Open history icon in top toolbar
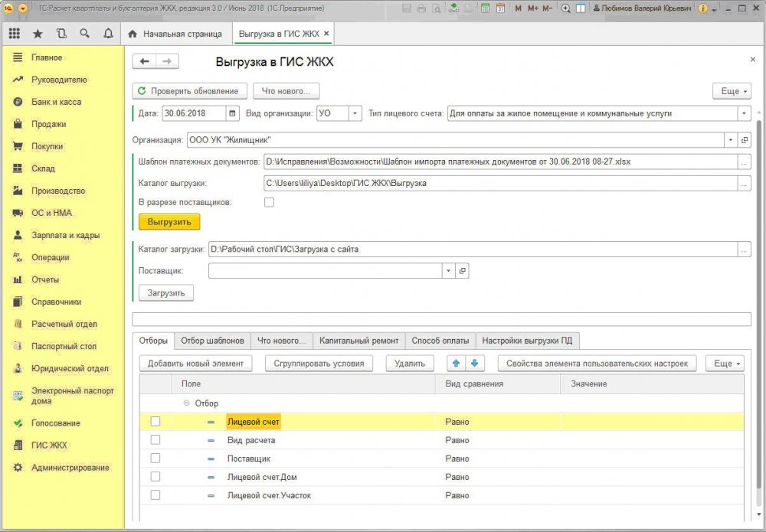This screenshot has width=766, height=532. pyautogui.click(x=61, y=34)
